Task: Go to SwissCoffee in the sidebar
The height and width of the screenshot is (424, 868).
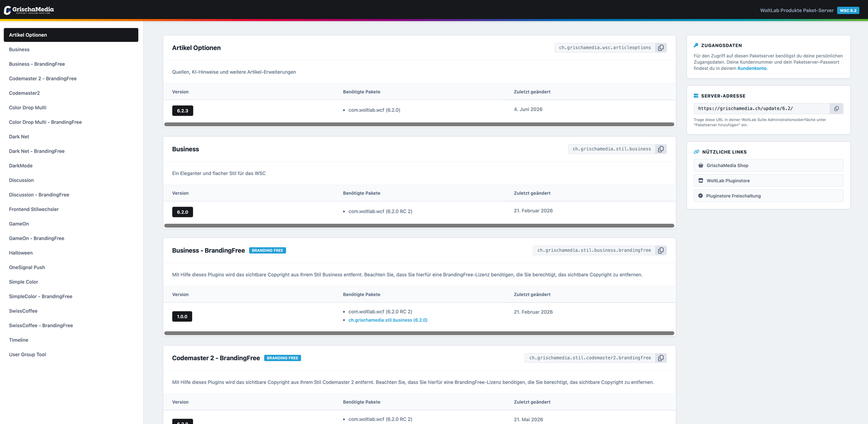Action: (x=71, y=311)
